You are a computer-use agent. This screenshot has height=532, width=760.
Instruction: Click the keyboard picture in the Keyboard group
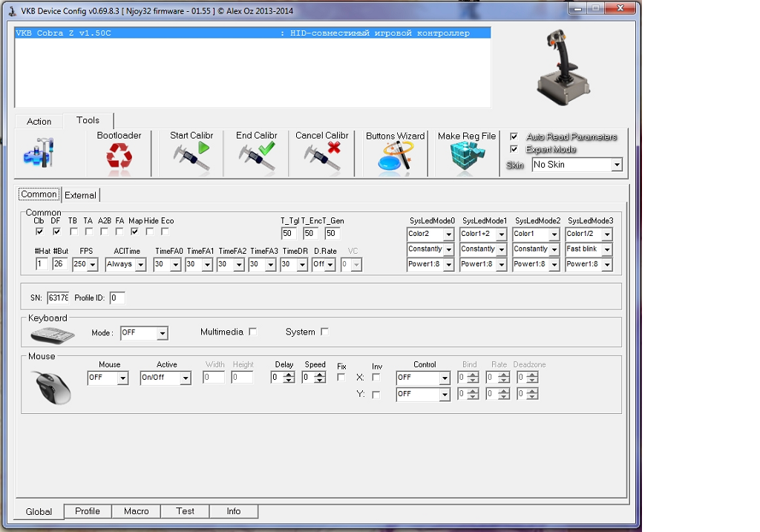(x=53, y=335)
